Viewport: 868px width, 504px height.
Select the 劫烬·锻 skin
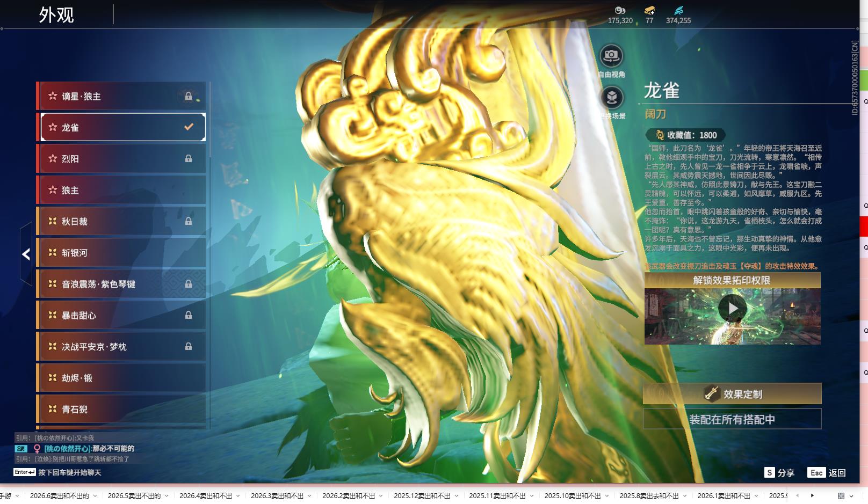[121, 378]
